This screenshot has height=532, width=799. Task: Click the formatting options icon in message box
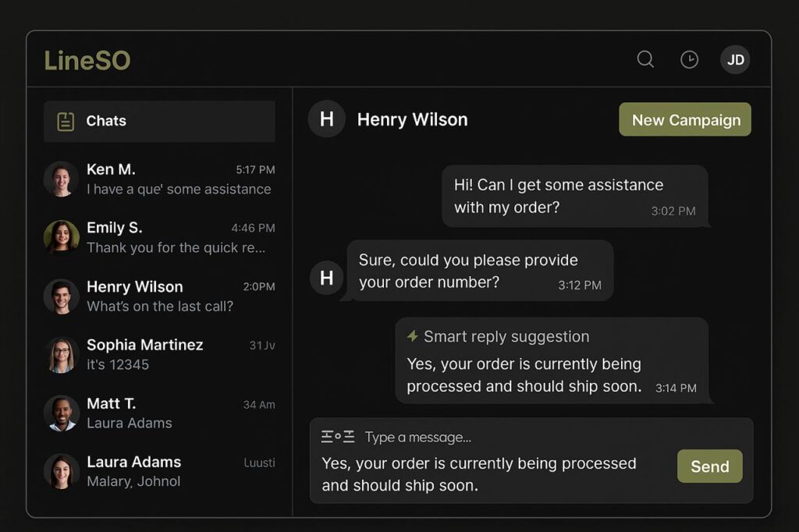[338, 437]
